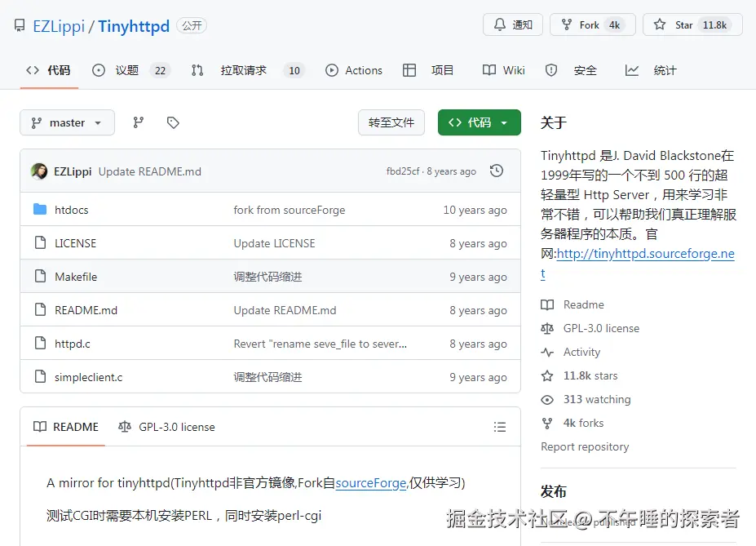Open the sourceForge link in README
756x546 pixels.
click(x=371, y=483)
